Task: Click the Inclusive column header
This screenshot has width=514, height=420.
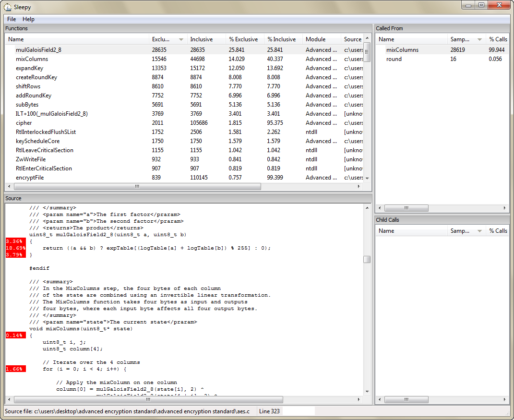Action: tap(202, 39)
